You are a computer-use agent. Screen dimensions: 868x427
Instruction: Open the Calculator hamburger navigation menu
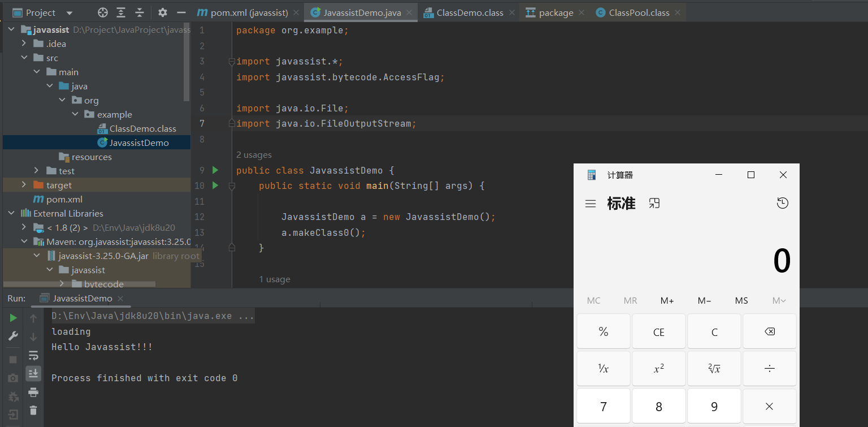[x=591, y=204]
